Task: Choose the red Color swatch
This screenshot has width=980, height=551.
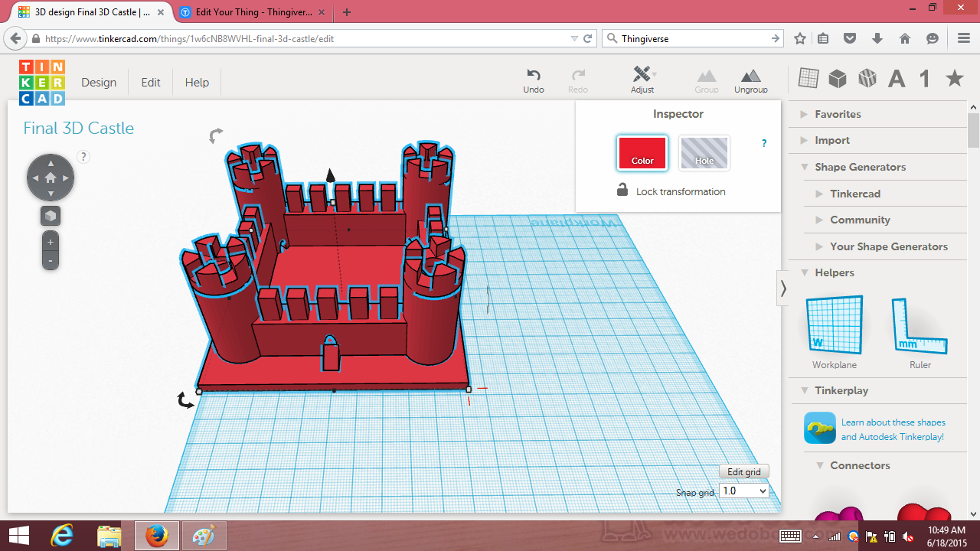Action: 642,153
